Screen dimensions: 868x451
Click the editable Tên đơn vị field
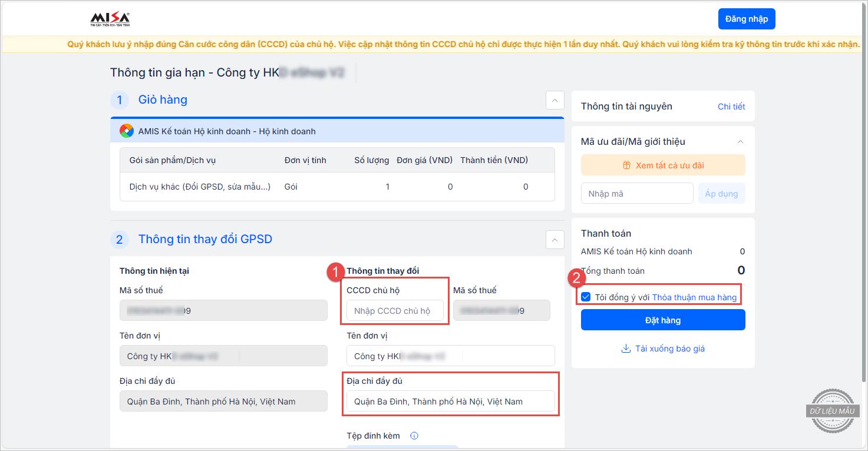coord(451,356)
